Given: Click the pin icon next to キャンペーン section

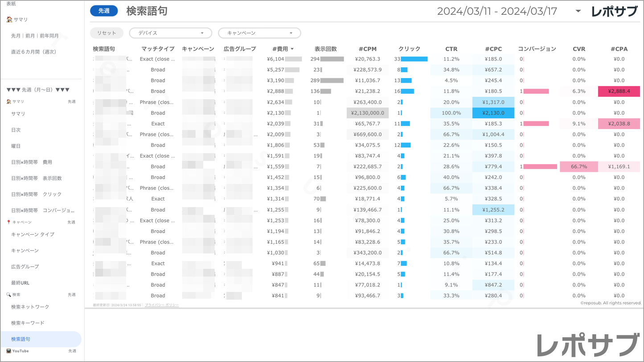Looking at the screenshot, I should [x=8, y=222].
